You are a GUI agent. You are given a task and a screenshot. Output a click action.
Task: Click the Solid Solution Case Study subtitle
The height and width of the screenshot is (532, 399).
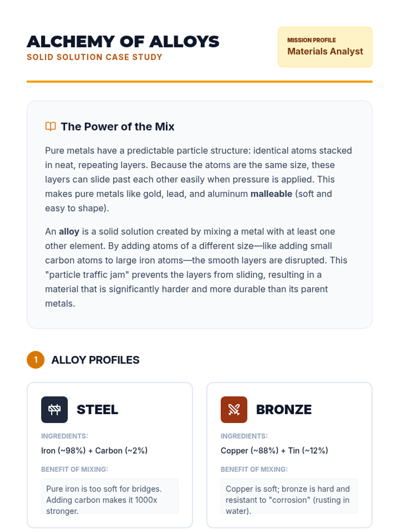click(94, 57)
